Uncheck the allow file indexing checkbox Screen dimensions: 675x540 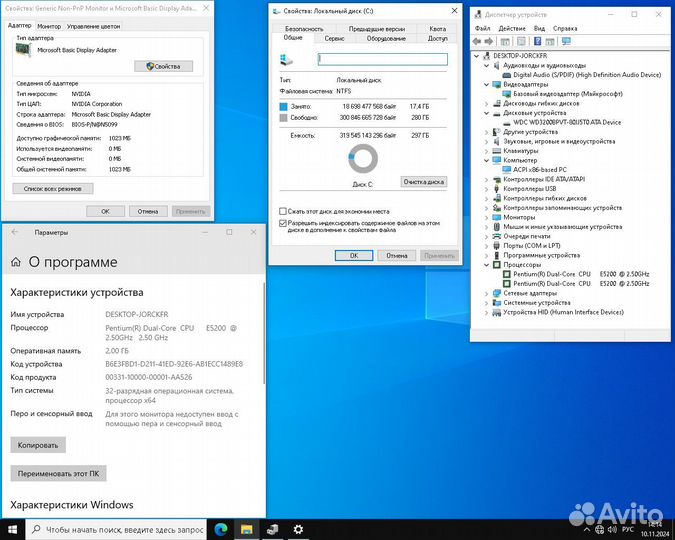tap(283, 223)
